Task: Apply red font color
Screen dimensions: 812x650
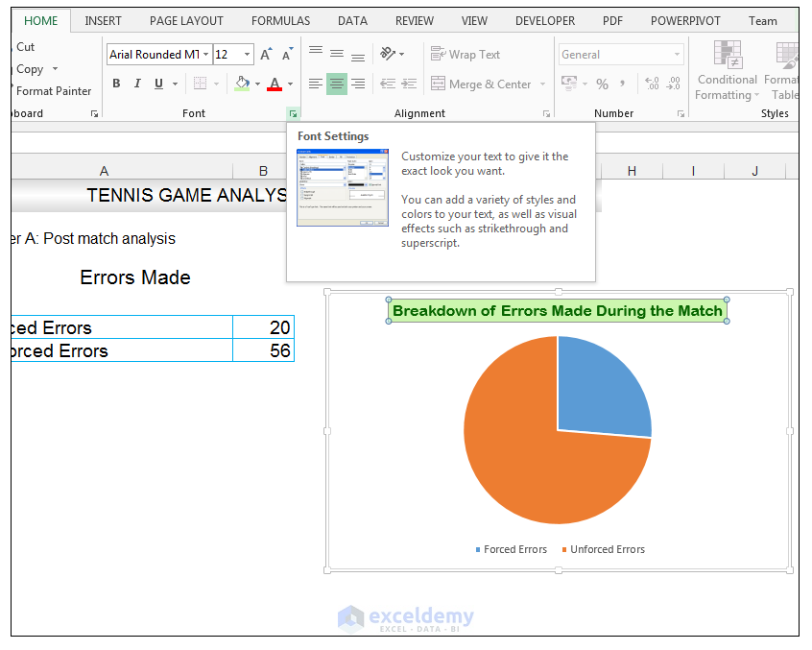Action: [275, 84]
